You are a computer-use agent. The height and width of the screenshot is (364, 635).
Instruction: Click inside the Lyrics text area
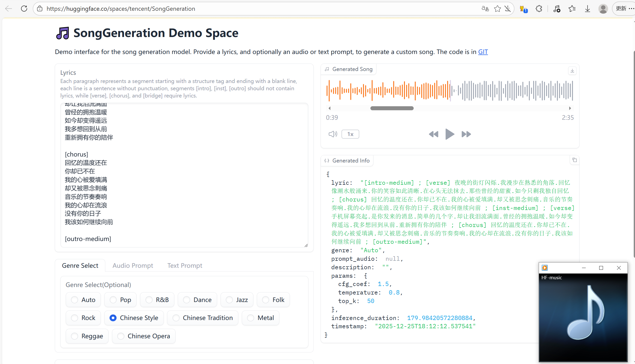(x=184, y=175)
